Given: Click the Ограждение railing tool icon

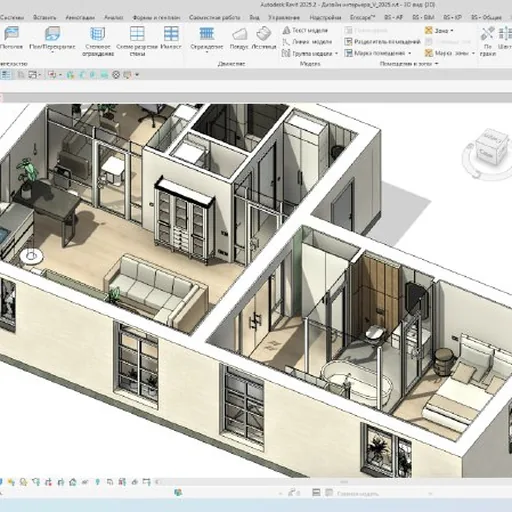Looking at the screenshot, I should coord(207,34).
